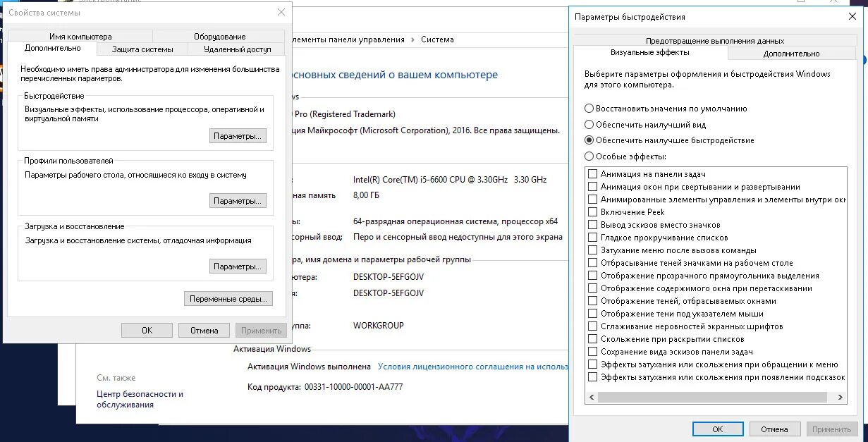Image resolution: width=868 pixels, height=442 pixels.
Task: Check Анимация окон при свертывании и развертывании
Action: click(x=593, y=187)
